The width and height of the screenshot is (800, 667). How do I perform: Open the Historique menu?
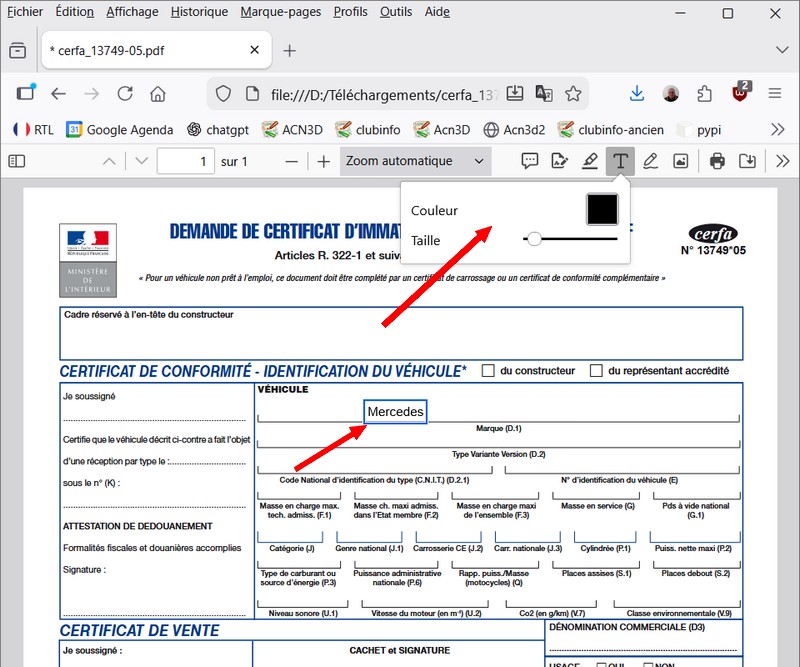pos(199,12)
